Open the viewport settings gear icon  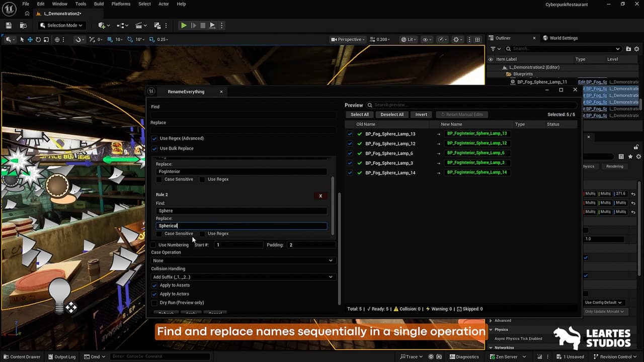tap(457, 39)
